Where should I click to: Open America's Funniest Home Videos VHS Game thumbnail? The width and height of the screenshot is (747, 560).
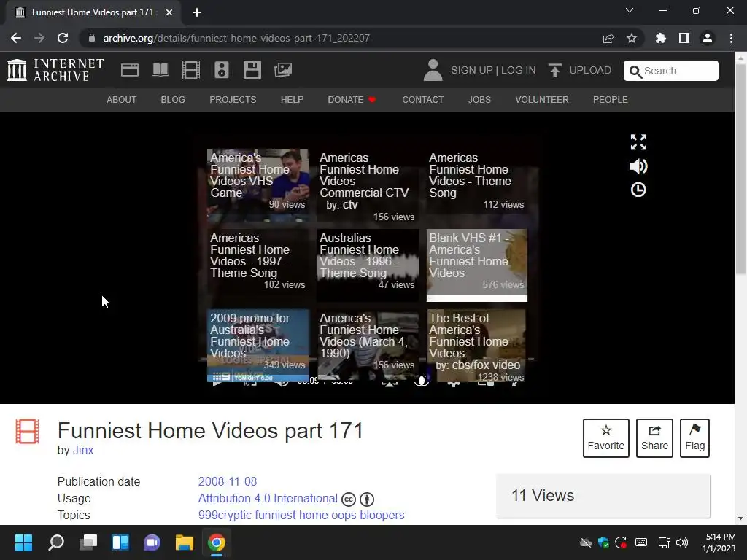click(258, 185)
